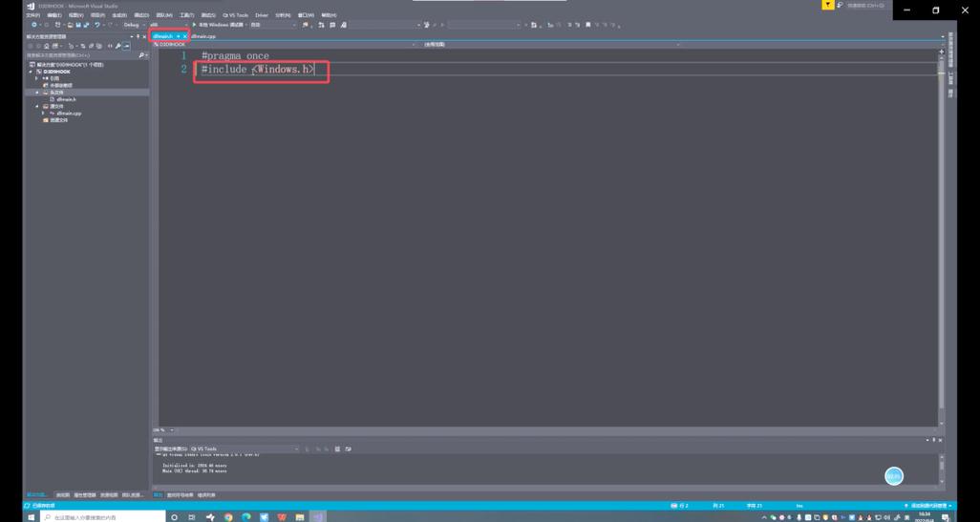
Task: Start the 本地 Windows 调试器 debugger
Action: tap(220, 25)
